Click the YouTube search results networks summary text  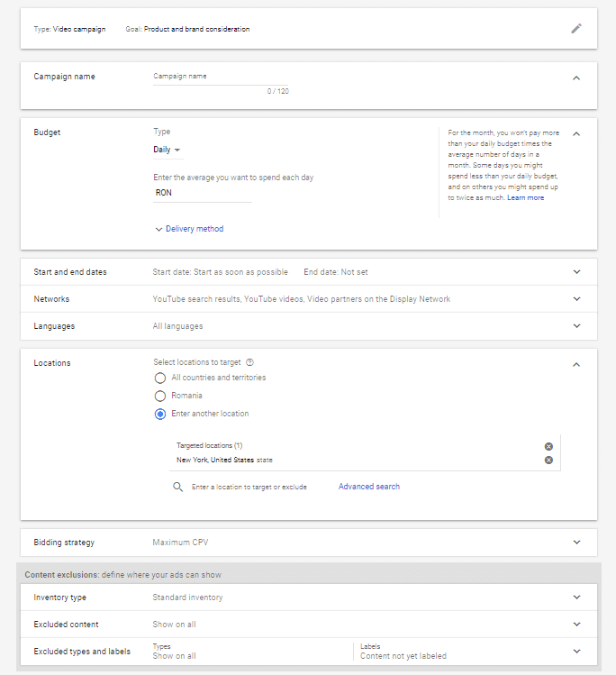click(x=302, y=299)
